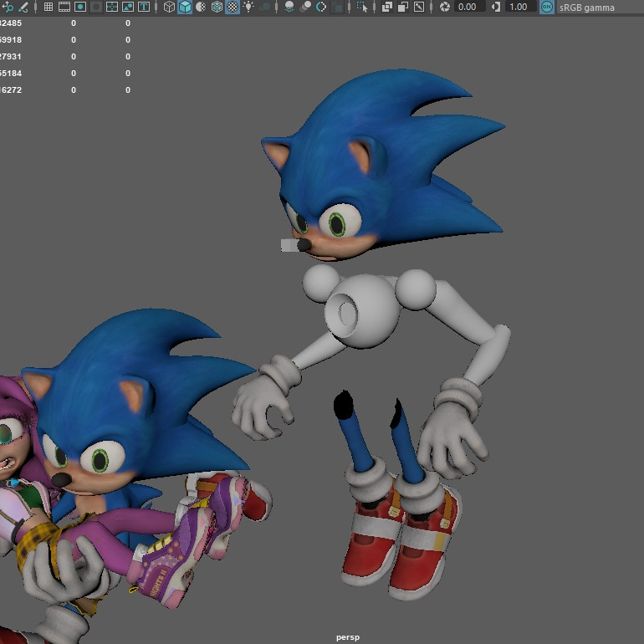Toggle use default material icon
644x644 pixels.
[x=201, y=7]
